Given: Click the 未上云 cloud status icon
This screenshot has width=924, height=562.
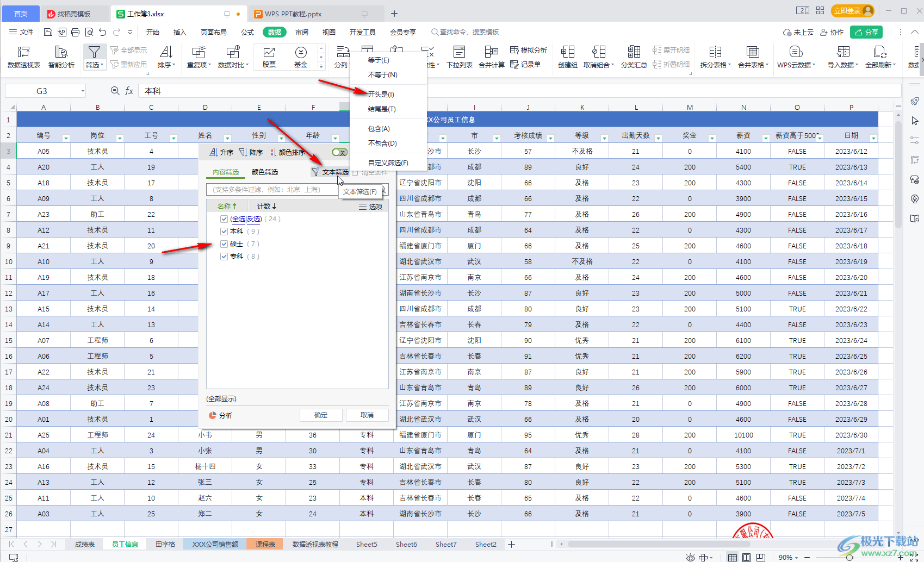Looking at the screenshot, I should point(798,32).
